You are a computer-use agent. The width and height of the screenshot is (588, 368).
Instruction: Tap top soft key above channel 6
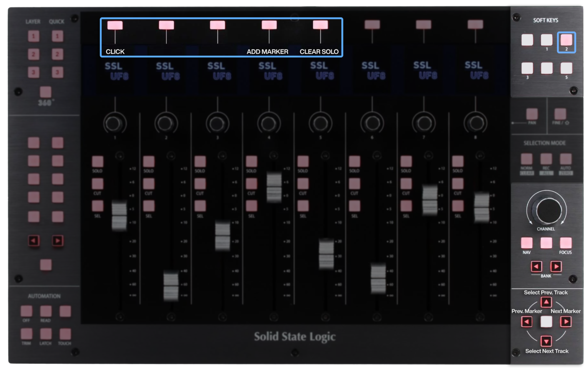click(372, 24)
